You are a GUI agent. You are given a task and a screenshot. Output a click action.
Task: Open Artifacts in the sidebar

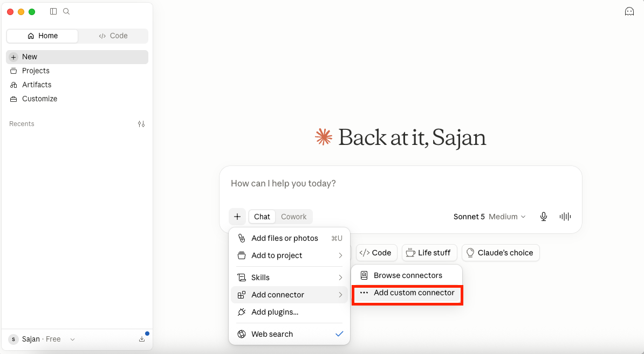pyautogui.click(x=77, y=85)
